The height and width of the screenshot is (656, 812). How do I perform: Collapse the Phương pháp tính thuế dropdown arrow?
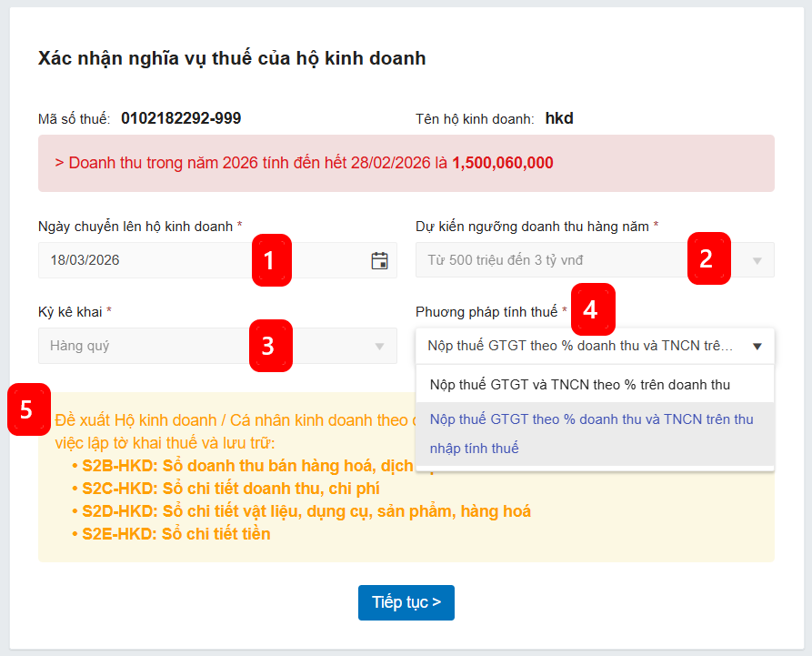[x=757, y=347]
